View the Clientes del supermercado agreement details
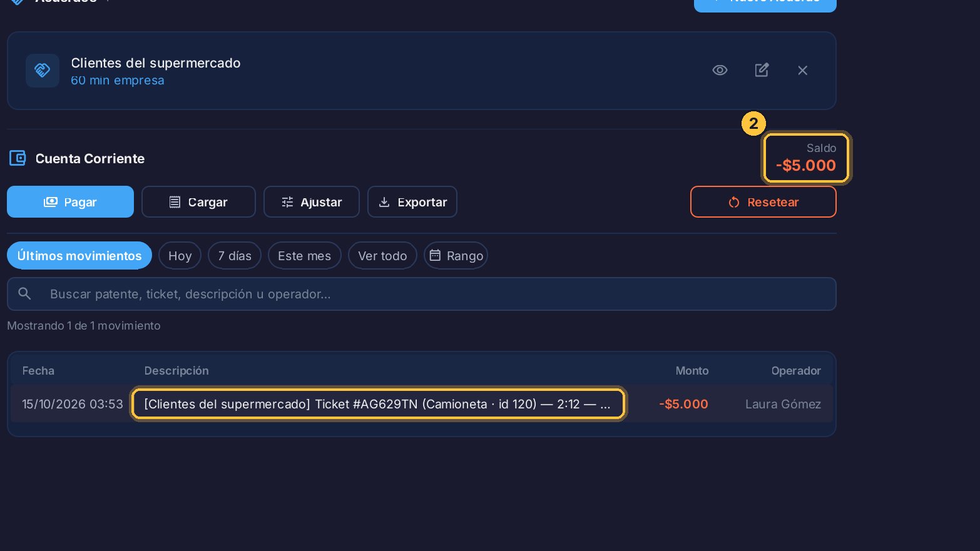The height and width of the screenshot is (551, 980). click(x=720, y=70)
